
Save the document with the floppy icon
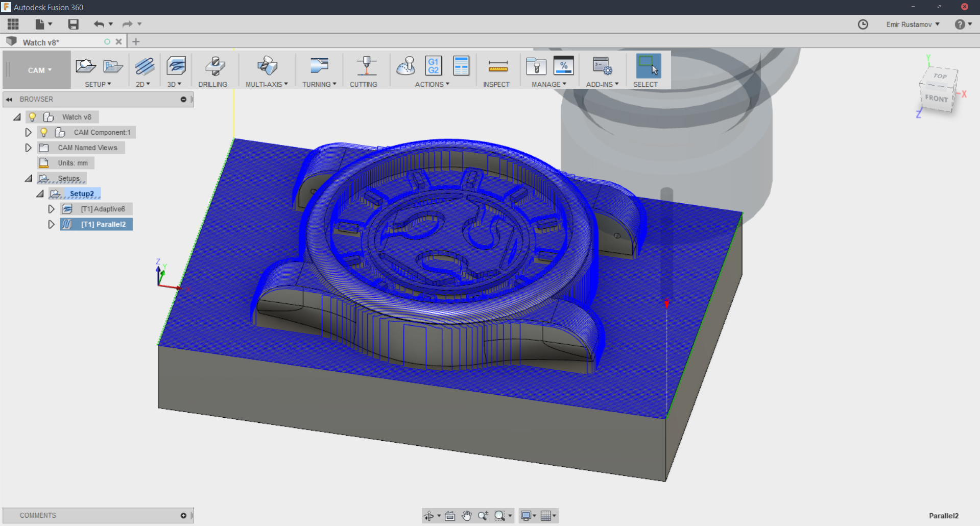click(x=74, y=24)
